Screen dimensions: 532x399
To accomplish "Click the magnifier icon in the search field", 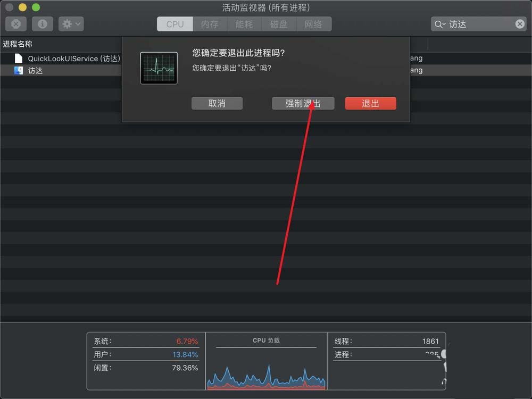I will [438, 24].
